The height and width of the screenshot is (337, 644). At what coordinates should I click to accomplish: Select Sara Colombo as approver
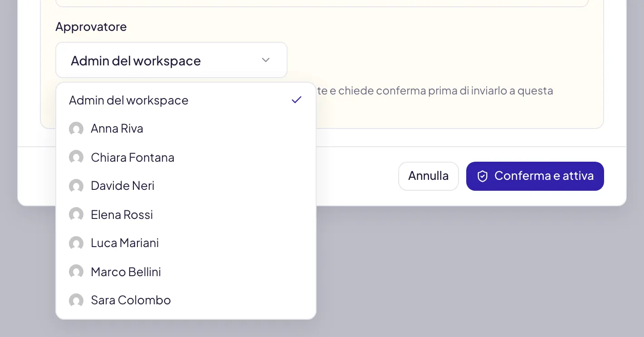point(186,300)
